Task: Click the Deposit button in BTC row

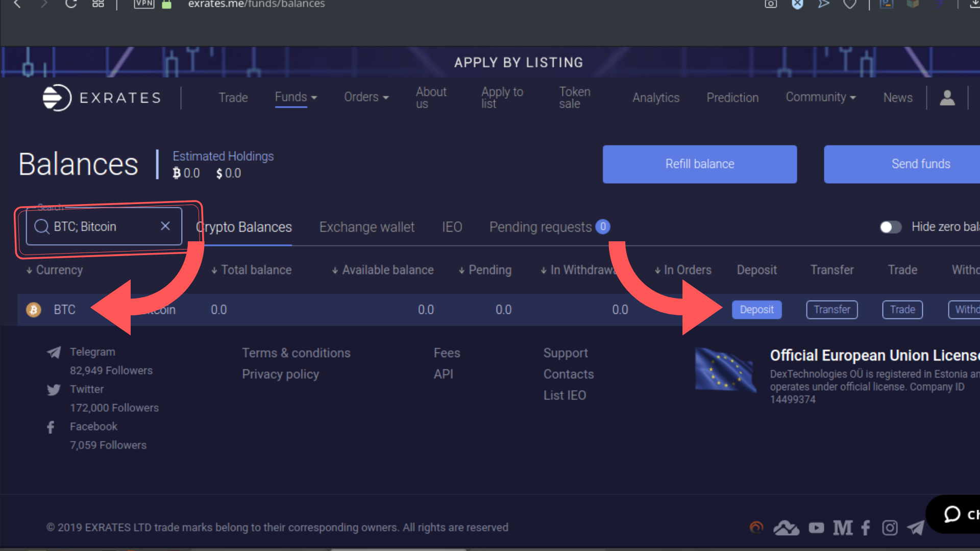Action: pyautogui.click(x=757, y=310)
